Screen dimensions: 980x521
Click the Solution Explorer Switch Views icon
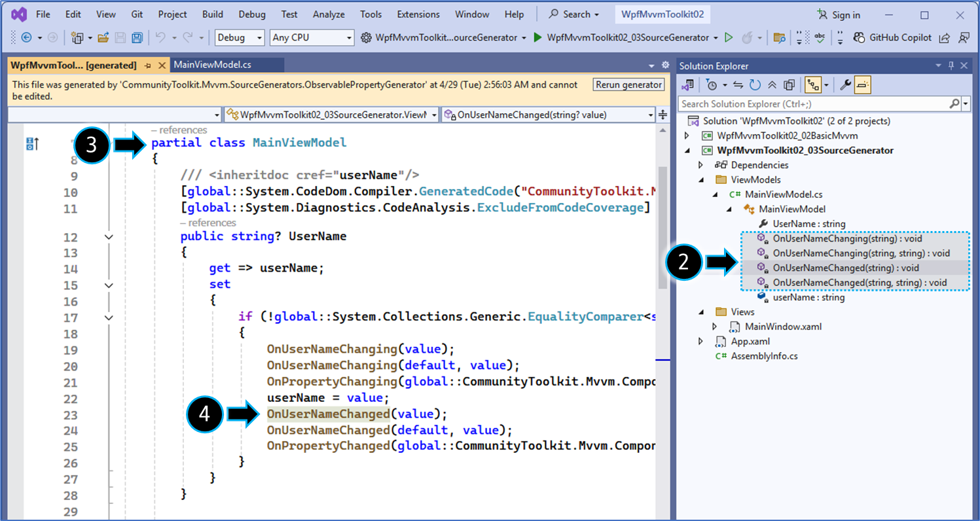pyautogui.click(x=687, y=85)
